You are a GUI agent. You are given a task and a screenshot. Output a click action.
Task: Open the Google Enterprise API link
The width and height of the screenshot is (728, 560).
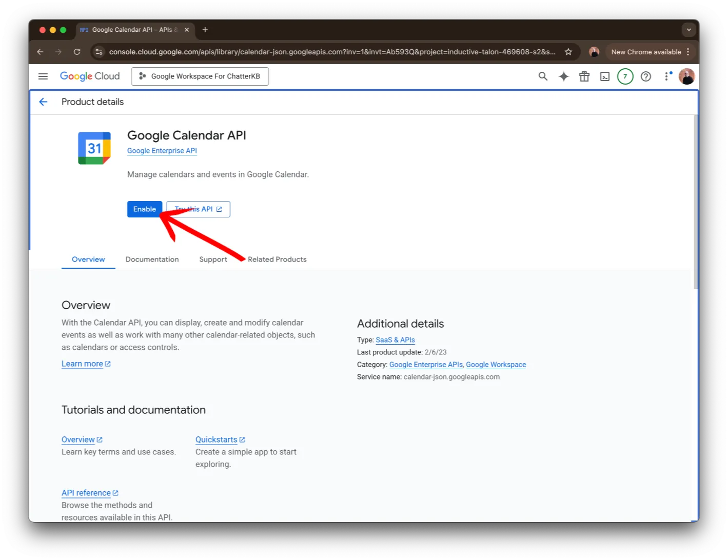pyautogui.click(x=162, y=151)
